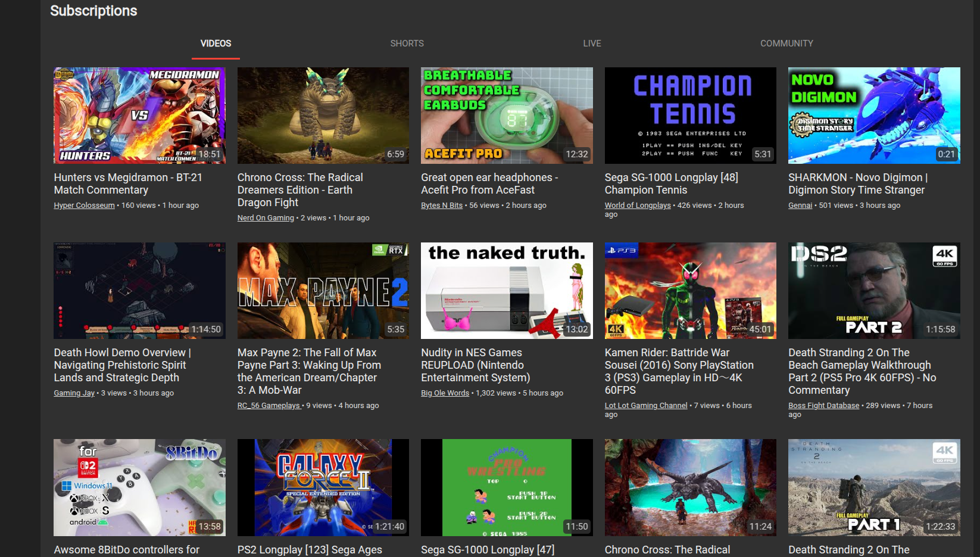
Task: Click title 'Death Stranding 2 On The Beach Gameplay Walkthrough Part 2'
Action: tap(862, 371)
